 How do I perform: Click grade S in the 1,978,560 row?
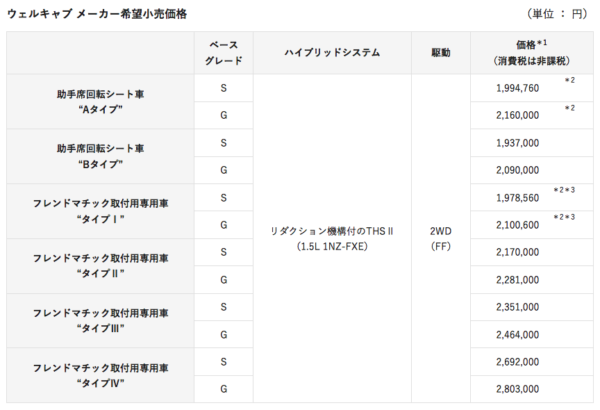(x=223, y=198)
